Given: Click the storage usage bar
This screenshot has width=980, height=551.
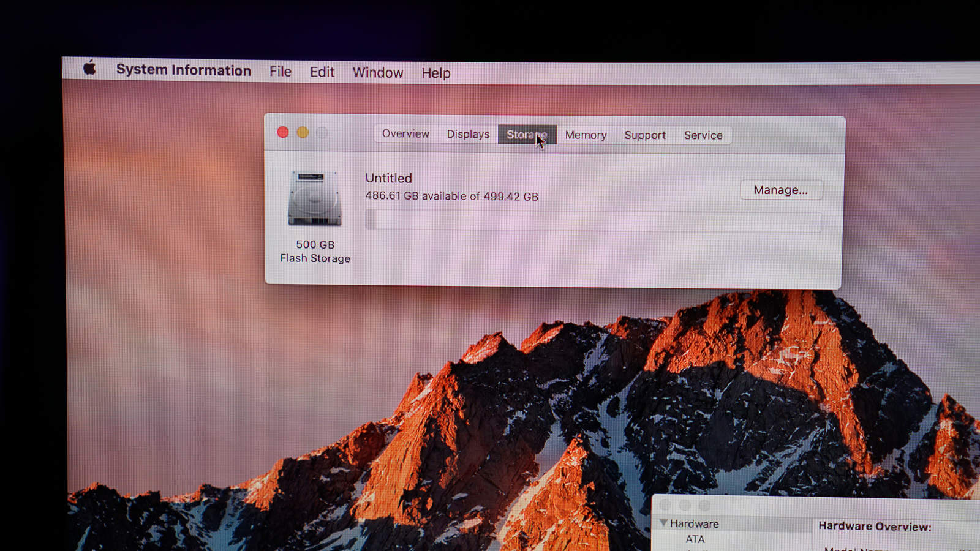Looking at the screenshot, I should [x=593, y=221].
